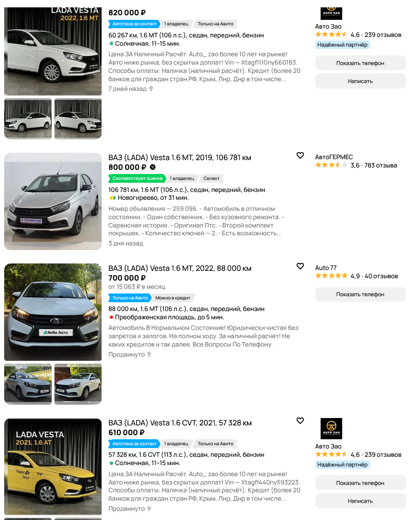Click the Auto Zao logo beside 610 000 ₽ listing
Image resolution: width=420 pixels, height=520 pixels.
[x=331, y=429]
